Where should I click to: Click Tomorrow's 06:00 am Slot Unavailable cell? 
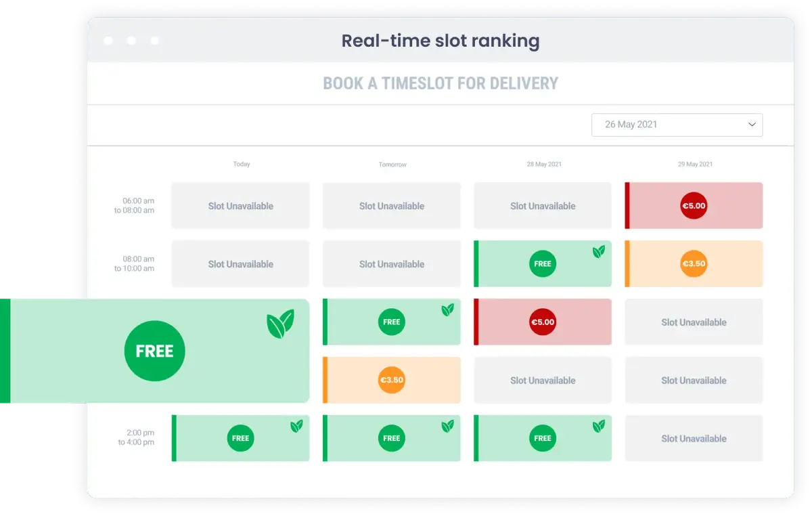[x=392, y=206]
